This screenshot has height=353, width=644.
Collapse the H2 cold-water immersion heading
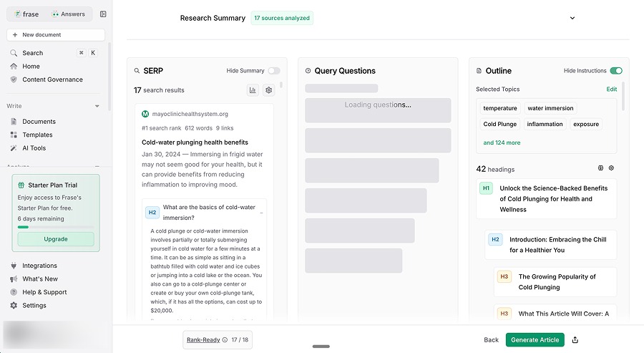261,213
